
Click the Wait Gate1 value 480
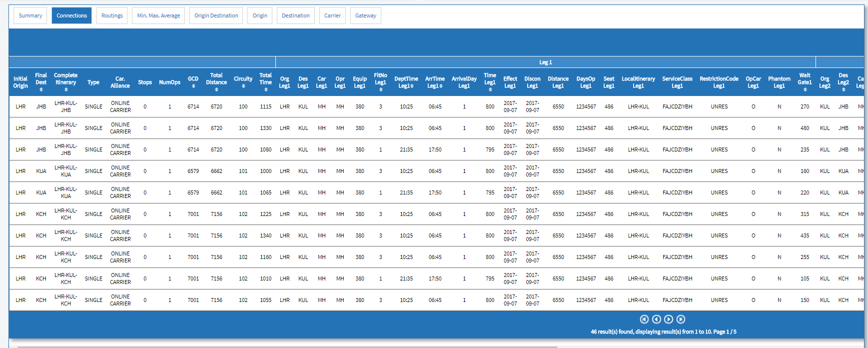[805, 128]
